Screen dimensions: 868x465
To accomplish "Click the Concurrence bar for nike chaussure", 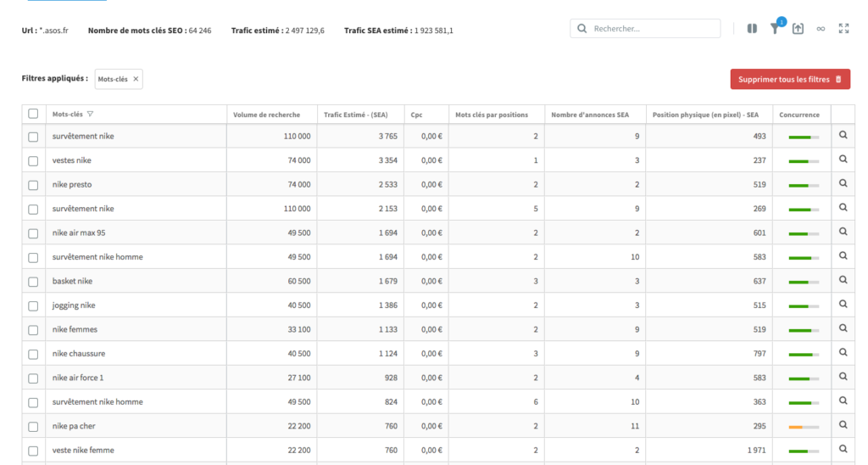I will pos(804,354).
